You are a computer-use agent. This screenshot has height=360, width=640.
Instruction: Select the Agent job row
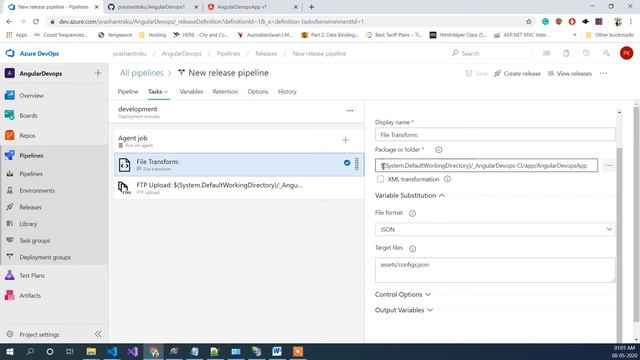(239, 141)
